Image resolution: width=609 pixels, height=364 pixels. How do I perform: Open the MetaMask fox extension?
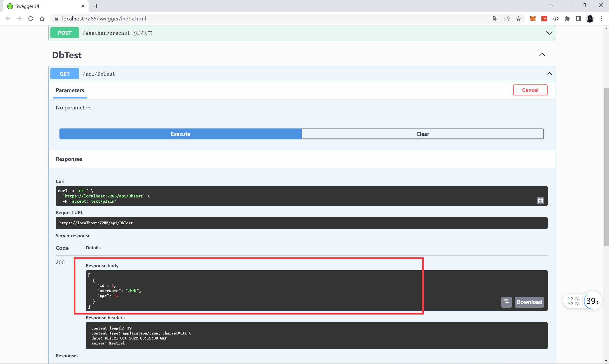(x=532, y=19)
